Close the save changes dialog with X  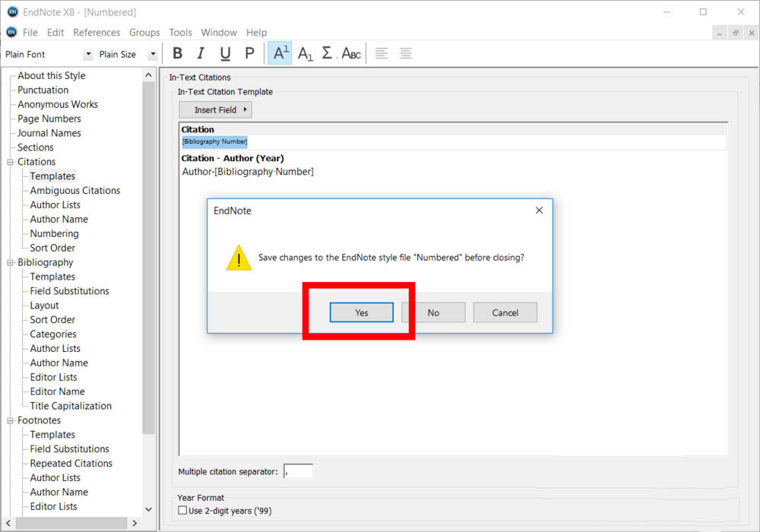click(539, 211)
